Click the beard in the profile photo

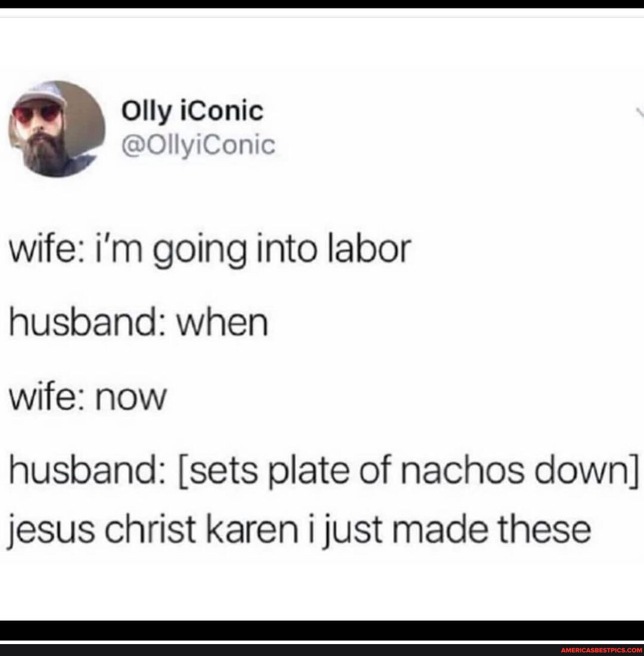point(43,154)
